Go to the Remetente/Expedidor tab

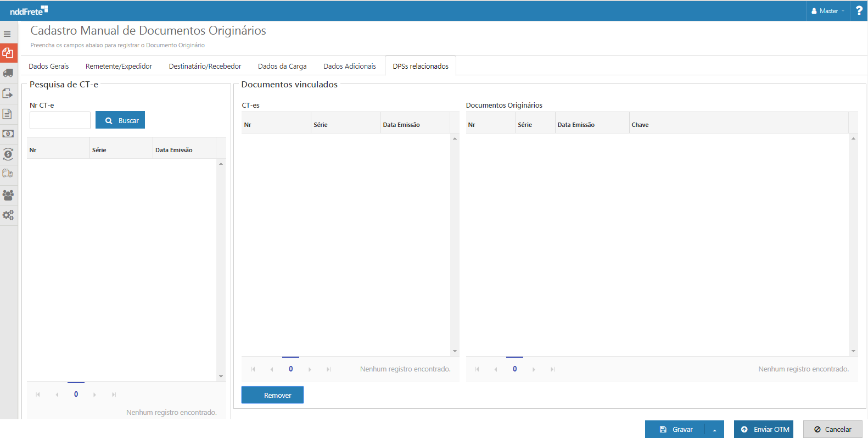119,66
